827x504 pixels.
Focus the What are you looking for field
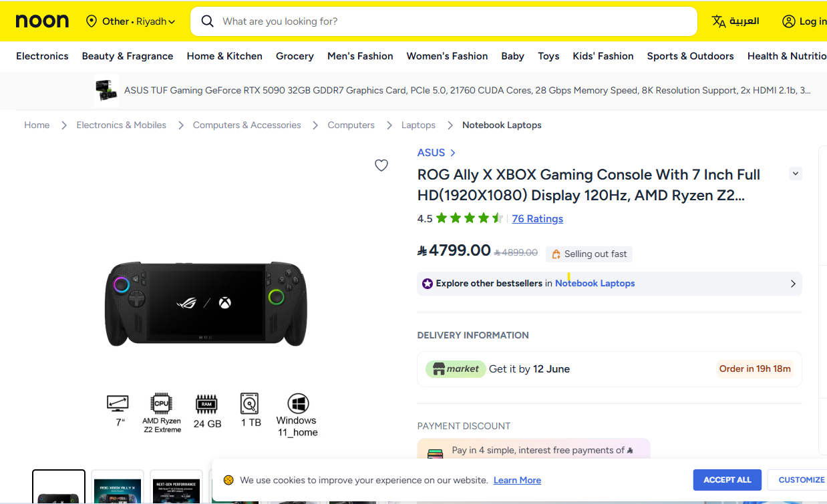pyautogui.click(x=444, y=21)
